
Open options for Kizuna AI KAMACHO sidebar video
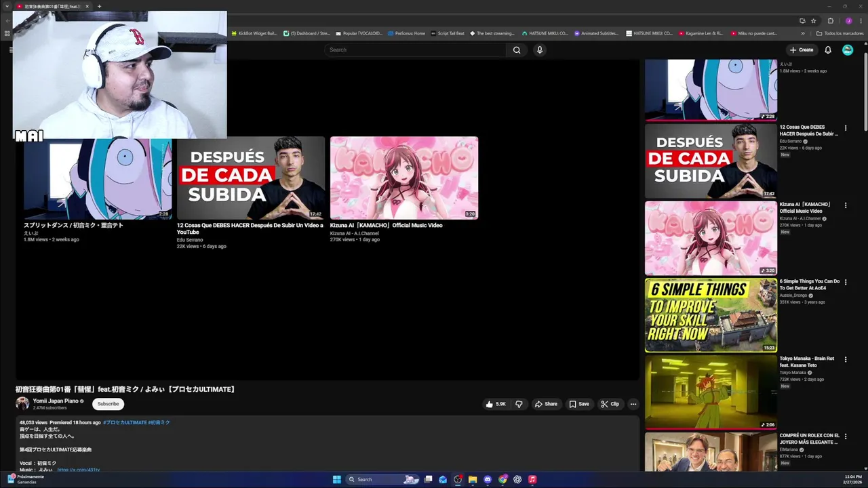pos(846,205)
